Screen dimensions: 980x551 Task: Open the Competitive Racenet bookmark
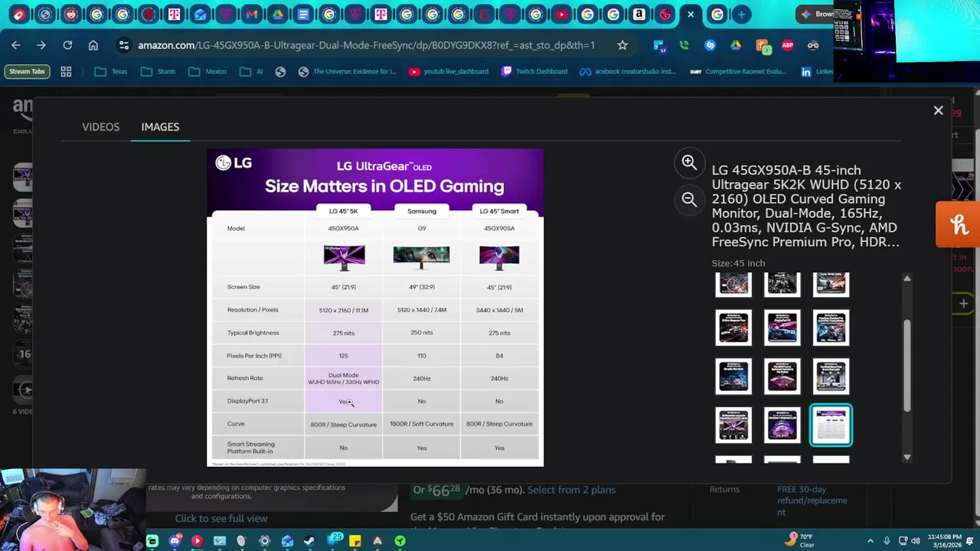point(738,71)
